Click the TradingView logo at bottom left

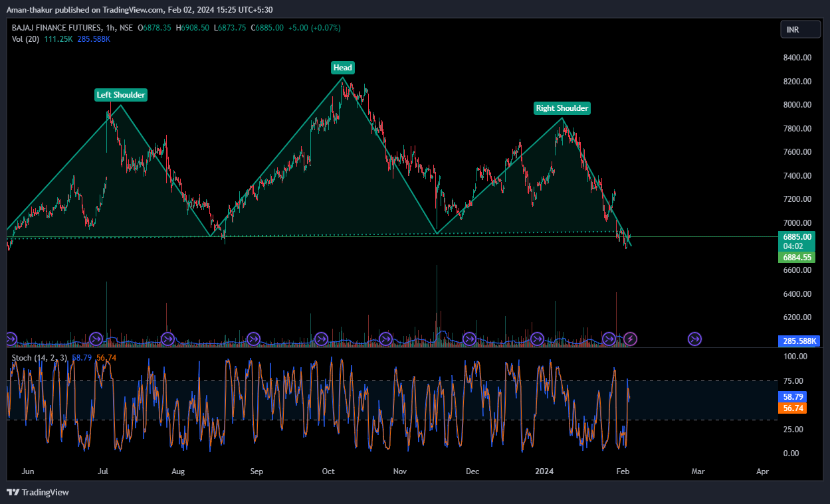[x=38, y=492]
